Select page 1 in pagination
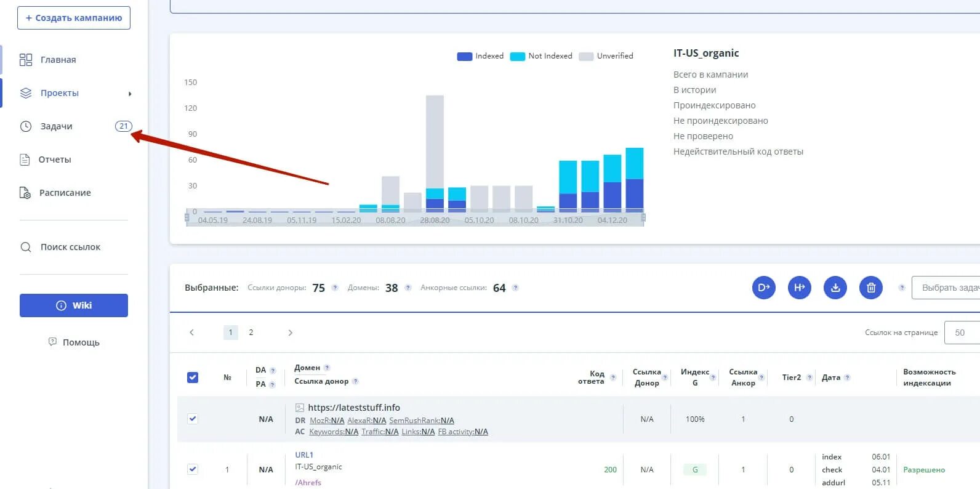 [230, 333]
